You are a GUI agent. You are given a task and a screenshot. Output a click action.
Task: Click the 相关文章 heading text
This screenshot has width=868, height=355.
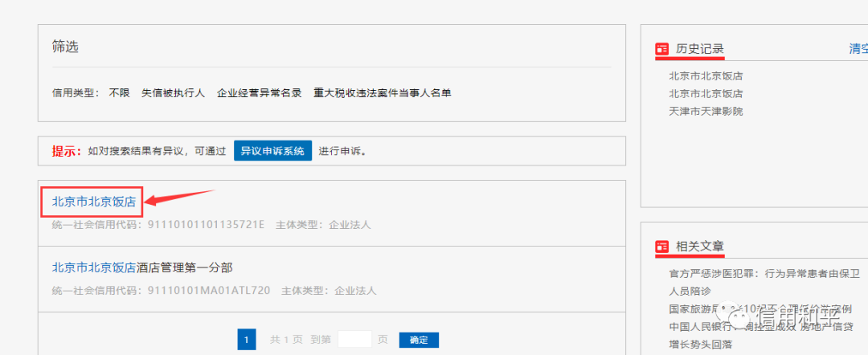(x=700, y=247)
